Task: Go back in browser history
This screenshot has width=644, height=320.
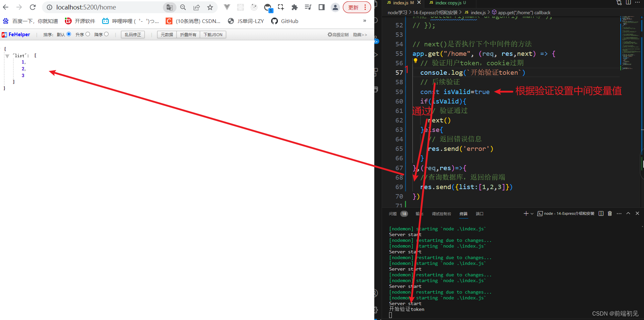Action: point(6,7)
